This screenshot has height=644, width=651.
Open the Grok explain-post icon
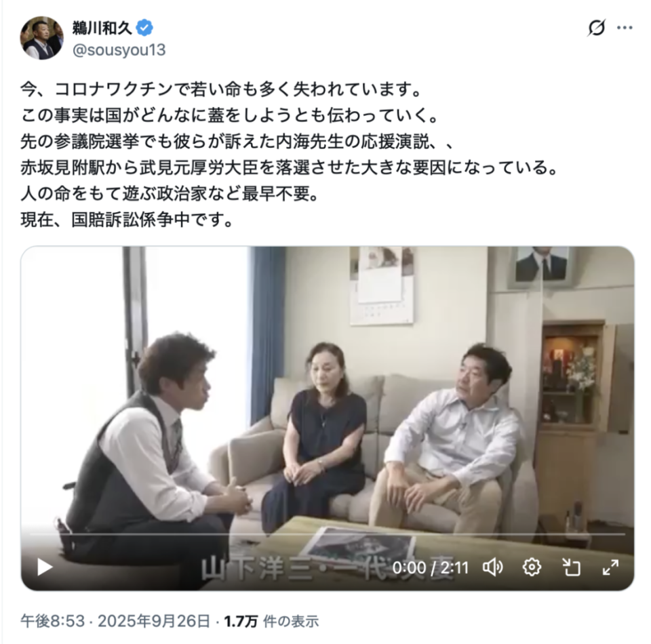coord(596,28)
